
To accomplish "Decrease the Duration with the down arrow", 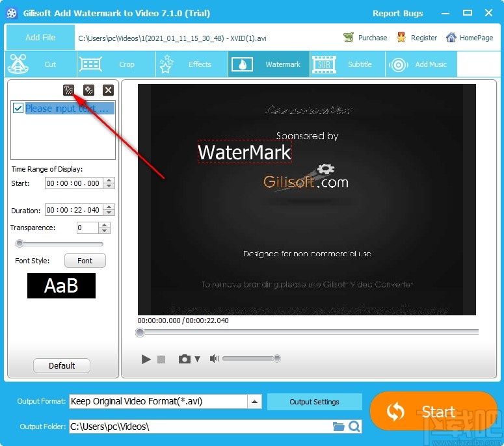I will [109, 213].
